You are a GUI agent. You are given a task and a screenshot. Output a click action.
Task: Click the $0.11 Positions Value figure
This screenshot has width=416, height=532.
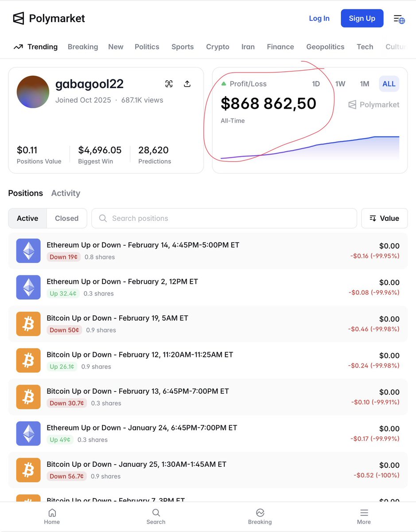point(27,150)
